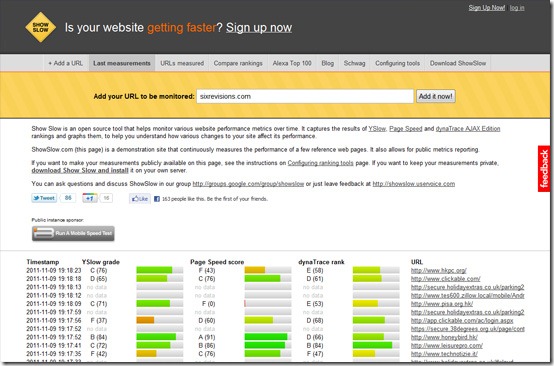This screenshot has width=554, height=366.
Task: Click the Show Slow diamond logo
Action: (41, 27)
